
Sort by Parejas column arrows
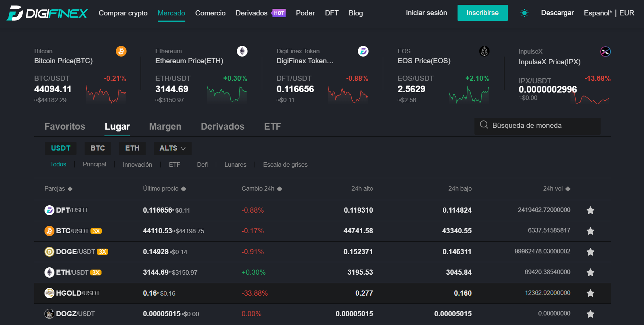pyautogui.click(x=70, y=189)
